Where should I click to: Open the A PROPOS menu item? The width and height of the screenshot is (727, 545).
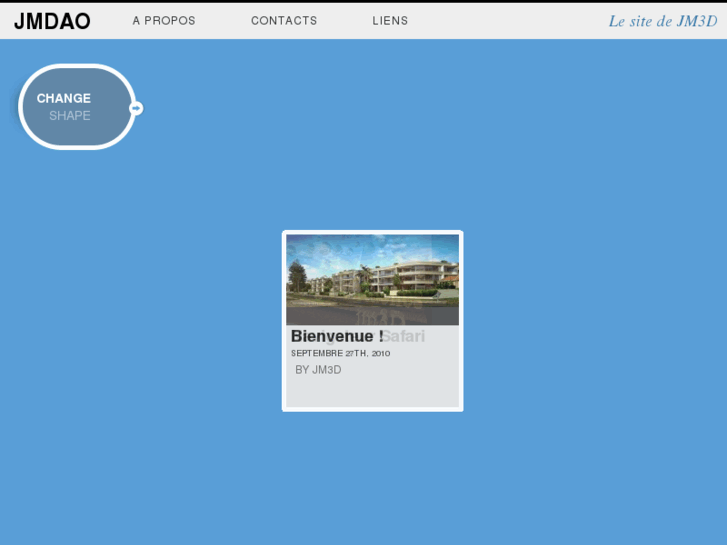164,21
